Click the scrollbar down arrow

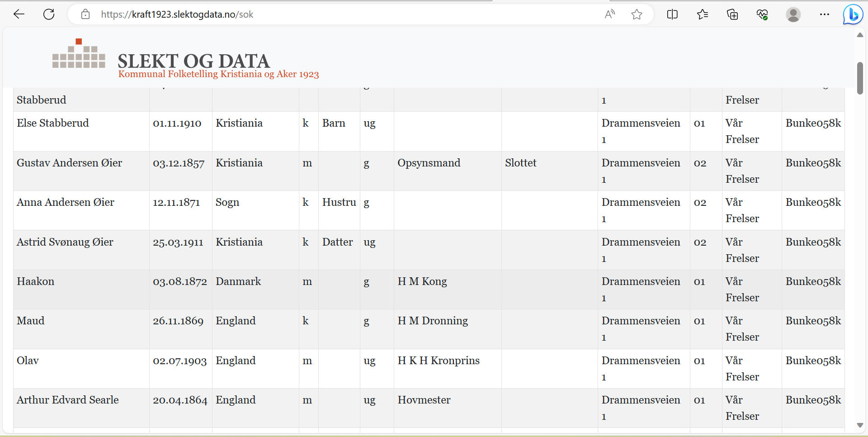(x=860, y=425)
